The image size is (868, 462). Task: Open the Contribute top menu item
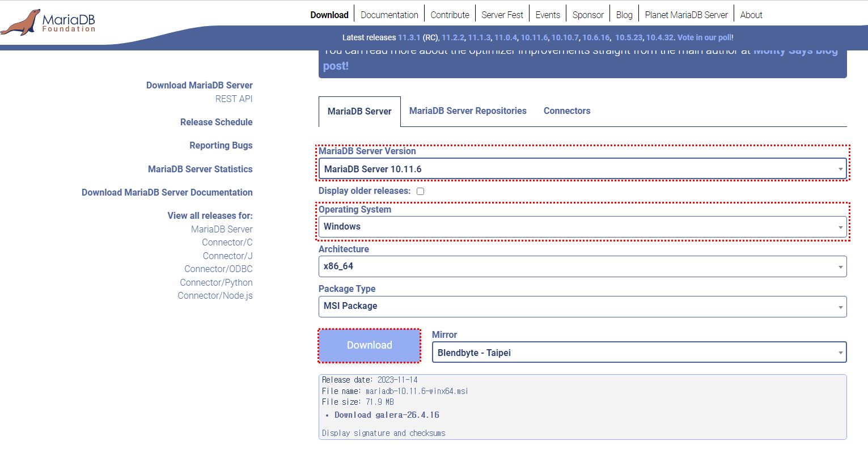(x=450, y=15)
